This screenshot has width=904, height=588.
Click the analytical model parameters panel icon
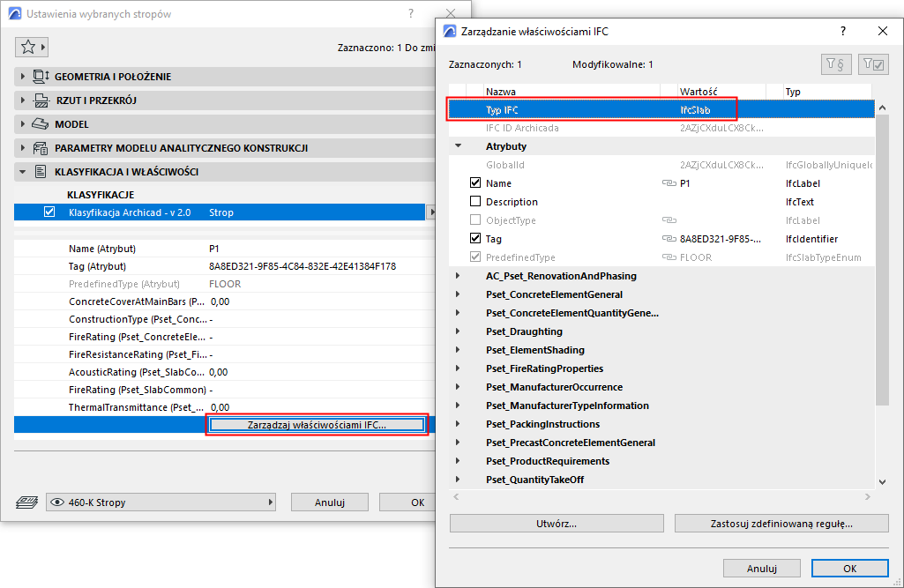click(x=41, y=148)
